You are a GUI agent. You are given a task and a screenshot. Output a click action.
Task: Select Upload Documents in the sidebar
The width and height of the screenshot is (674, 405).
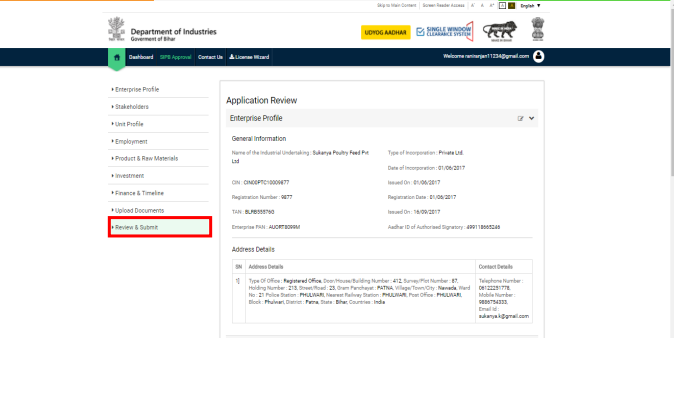[158, 210]
